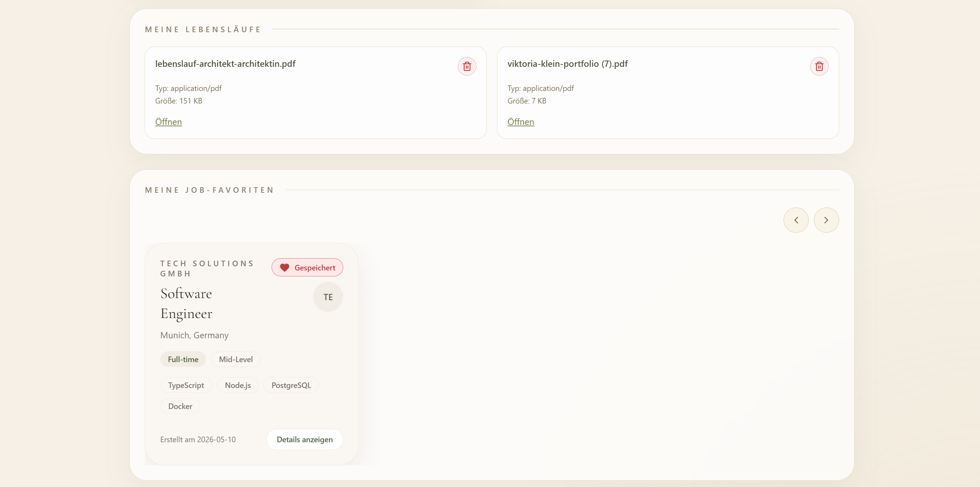Delete viktoria-klein-portfolio (7).pdf with trash icon
Viewport: 980px width, 487px height.
[819, 66]
